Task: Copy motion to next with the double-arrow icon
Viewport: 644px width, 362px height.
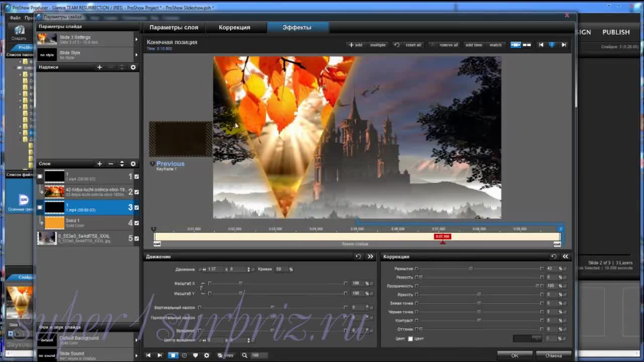Action: 371,256
